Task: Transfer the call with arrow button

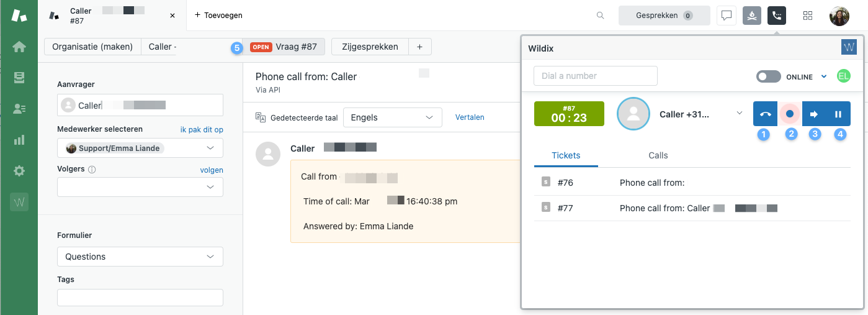Action: coord(814,114)
